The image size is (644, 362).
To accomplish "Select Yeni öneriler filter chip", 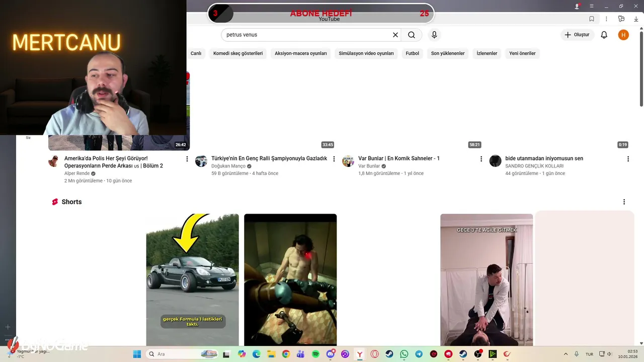I will coord(522,53).
